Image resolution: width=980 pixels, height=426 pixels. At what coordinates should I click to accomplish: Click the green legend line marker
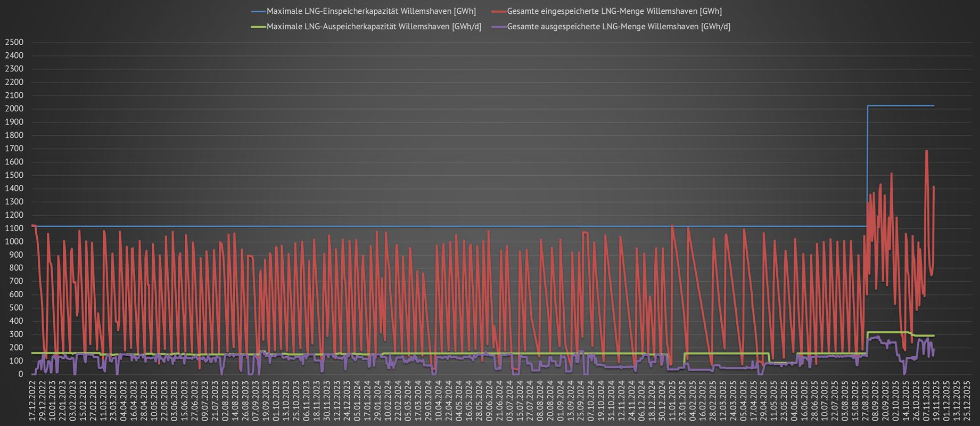coord(258,27)
